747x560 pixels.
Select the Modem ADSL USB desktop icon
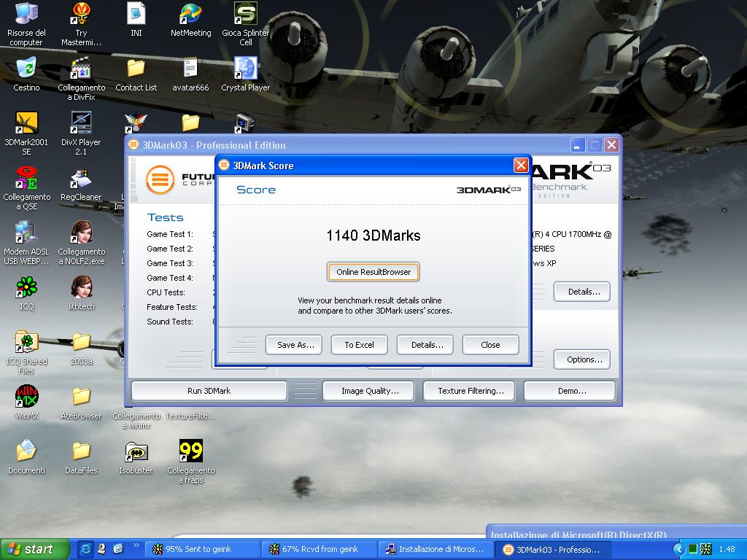click(x=26, y=243)
